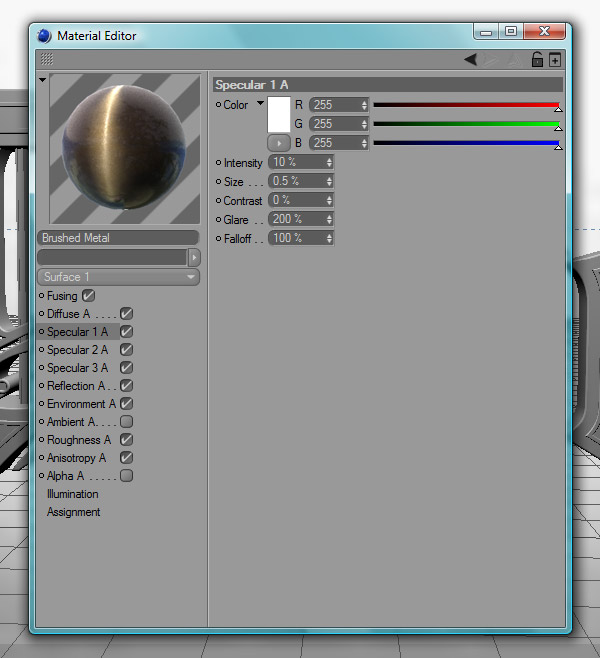
Task: Select the Diffuse A channel
Action: pyautogui.click(x=68, y=313)
